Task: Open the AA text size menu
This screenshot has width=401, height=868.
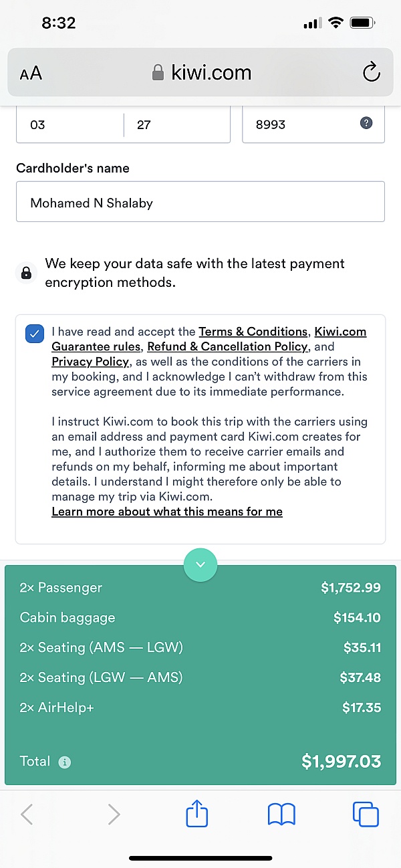Action: [30, 72]
